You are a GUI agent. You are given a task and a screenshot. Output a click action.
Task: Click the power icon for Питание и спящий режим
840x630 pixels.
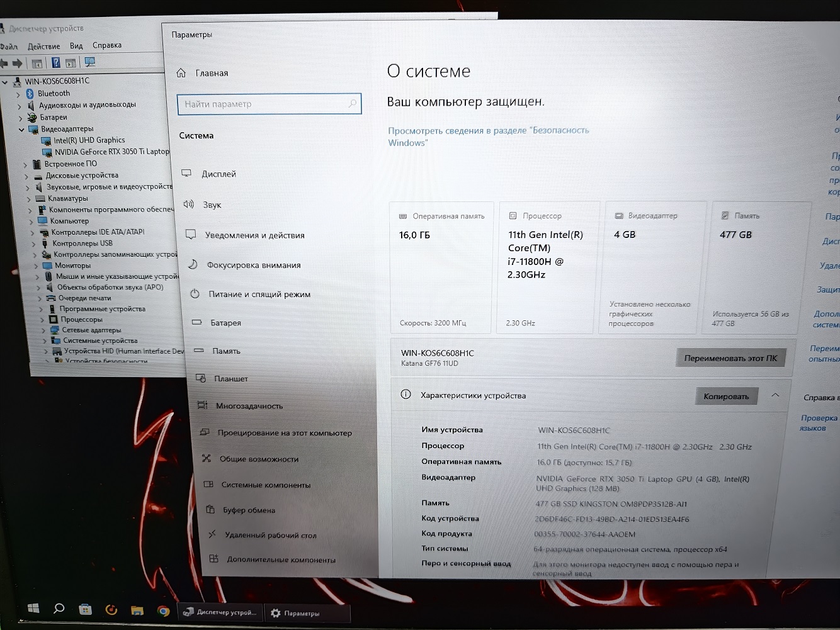point(195,294)
